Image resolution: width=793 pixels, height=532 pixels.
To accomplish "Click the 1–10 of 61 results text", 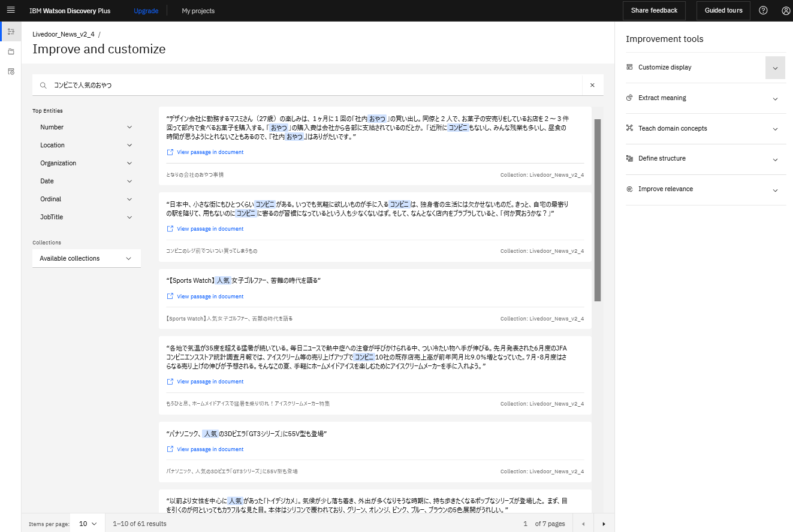I will (140, 524).
